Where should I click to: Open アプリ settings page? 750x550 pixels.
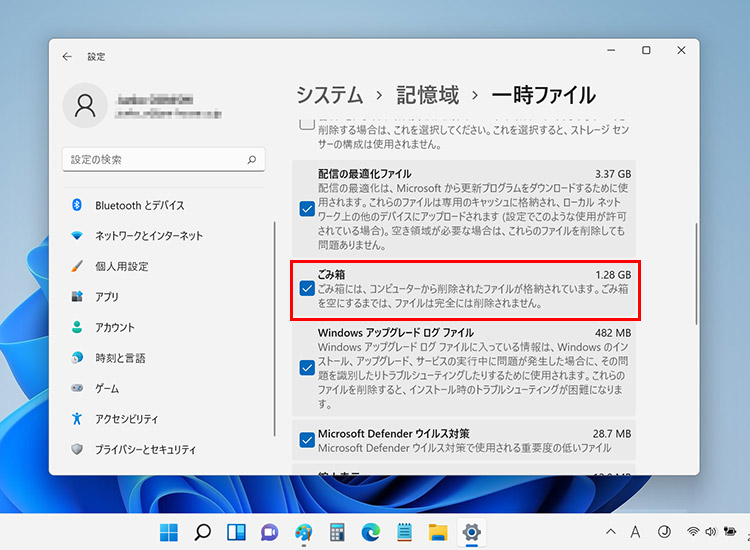[108, 297]
